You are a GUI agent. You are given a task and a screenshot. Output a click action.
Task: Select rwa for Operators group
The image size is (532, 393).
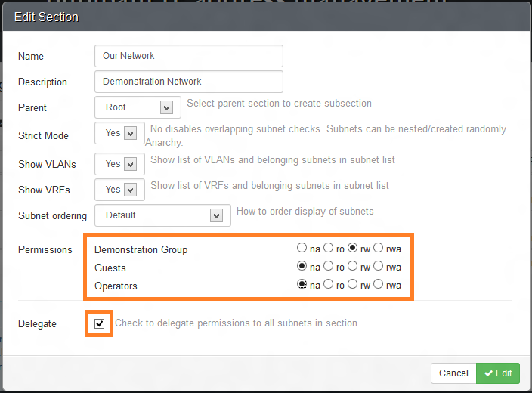click(x=379, y=284)
